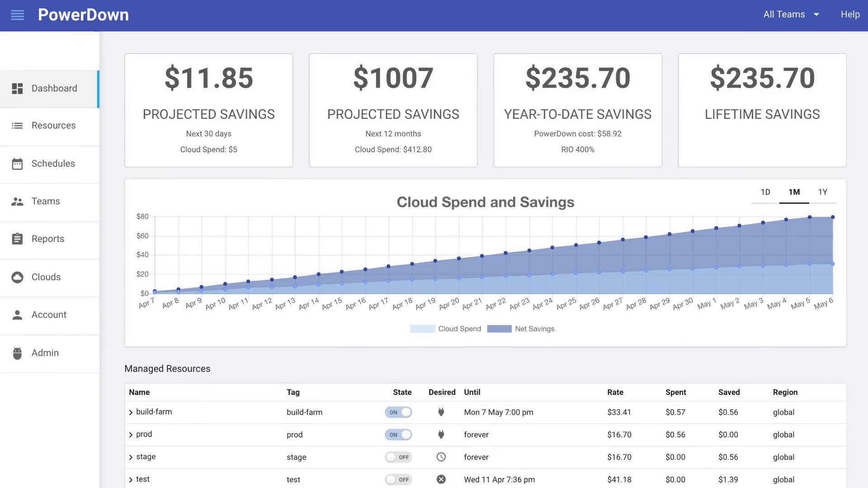Screen dimensions: 868x488
Task: Click the Year-To-Date Savings card
Action: click(x=578, y=110)
